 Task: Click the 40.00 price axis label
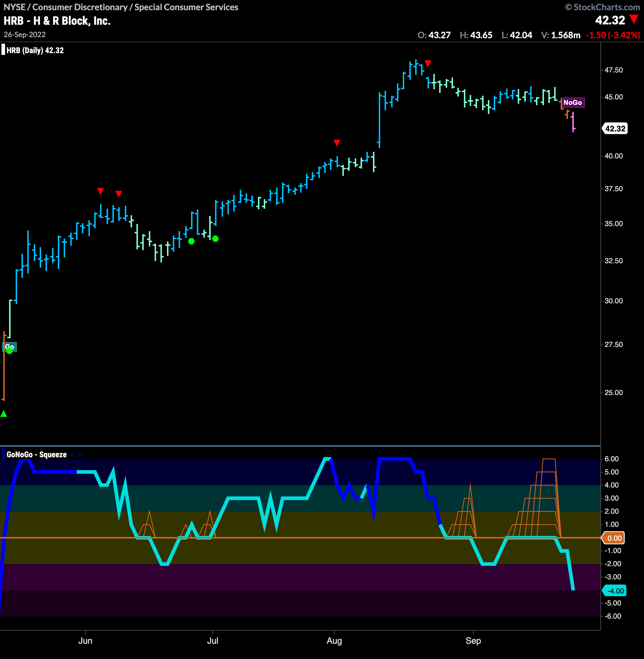tap(614, 156)
